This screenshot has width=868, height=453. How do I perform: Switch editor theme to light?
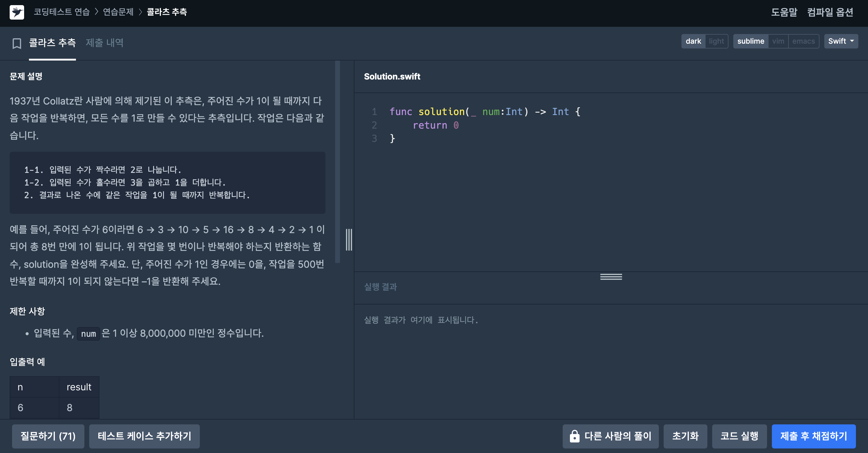click(x=716, y=41)
